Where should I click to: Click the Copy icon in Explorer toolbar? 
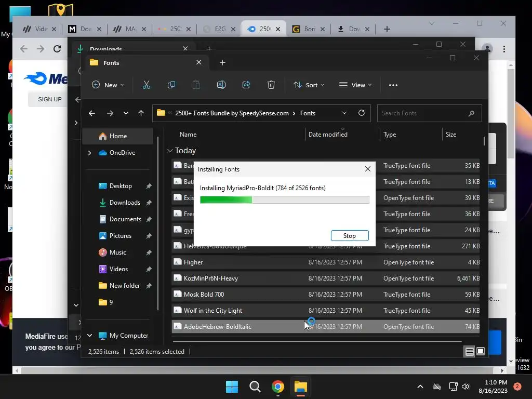point(171,85)
